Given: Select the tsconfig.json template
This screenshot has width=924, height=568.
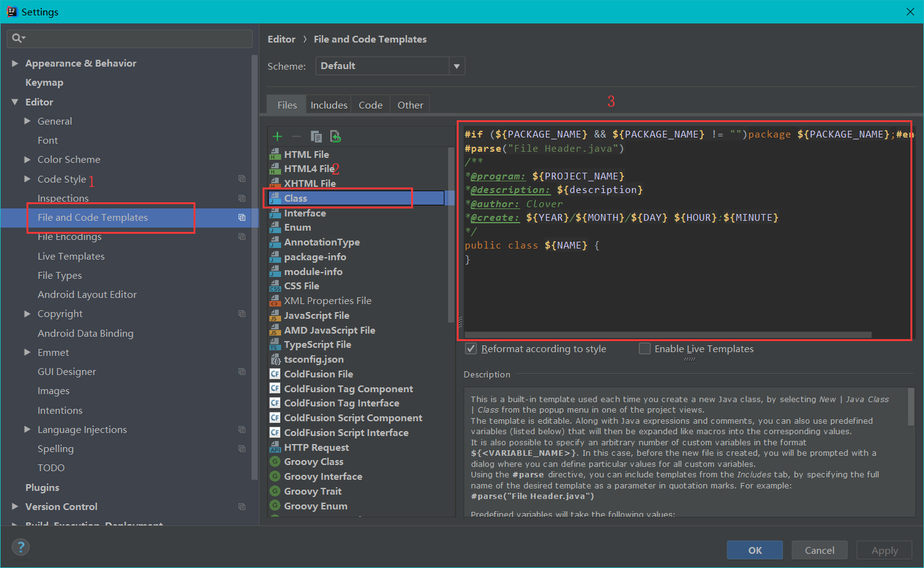Looking at the screenshot, I should pyautogui.click(x=314, y=360).
